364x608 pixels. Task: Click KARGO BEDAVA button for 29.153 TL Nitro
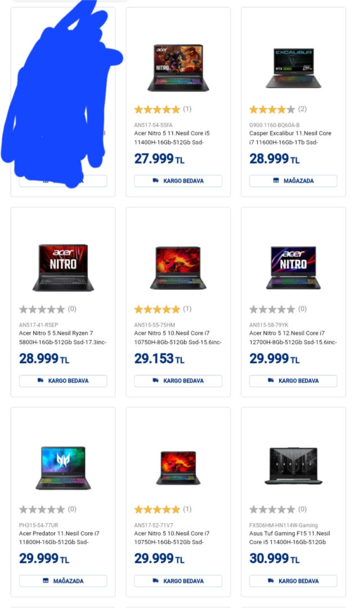tap(178, 381)
